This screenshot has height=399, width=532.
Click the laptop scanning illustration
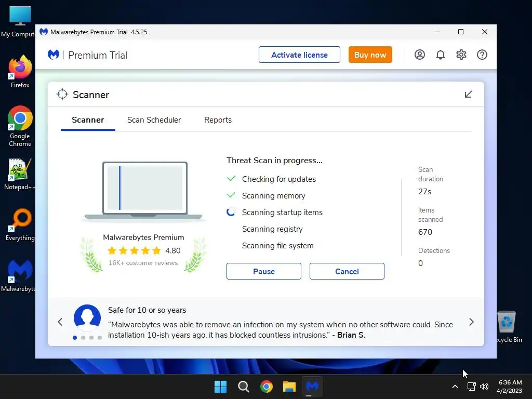click(x=143, y=191)
